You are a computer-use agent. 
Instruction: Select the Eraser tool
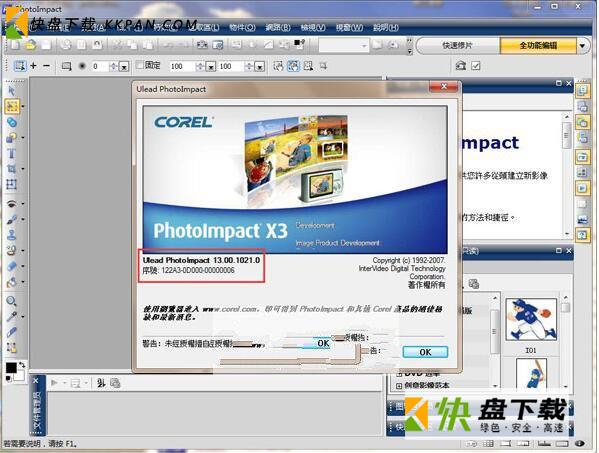point(11,266)
